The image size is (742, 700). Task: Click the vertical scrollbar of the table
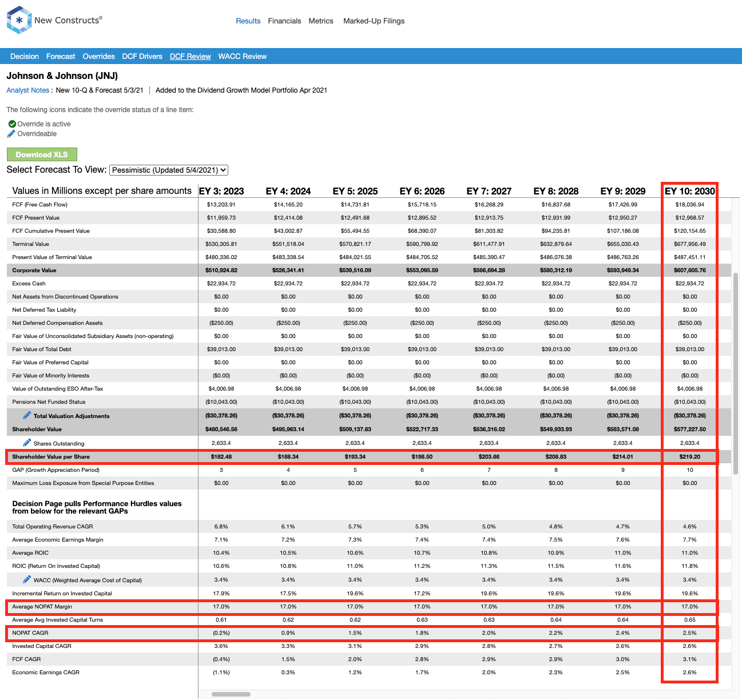tap(736, 374)
